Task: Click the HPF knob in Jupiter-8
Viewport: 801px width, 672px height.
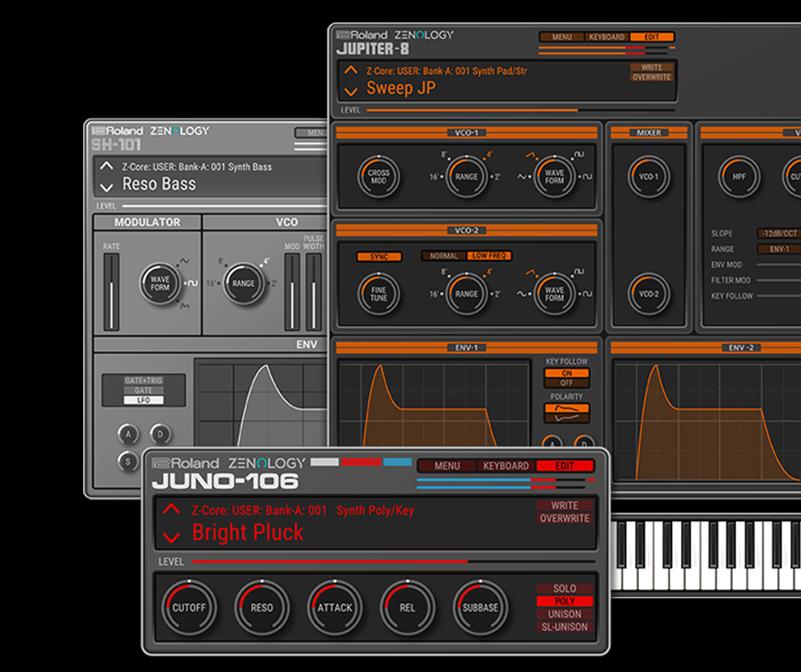Action: (x=739, y=177)
